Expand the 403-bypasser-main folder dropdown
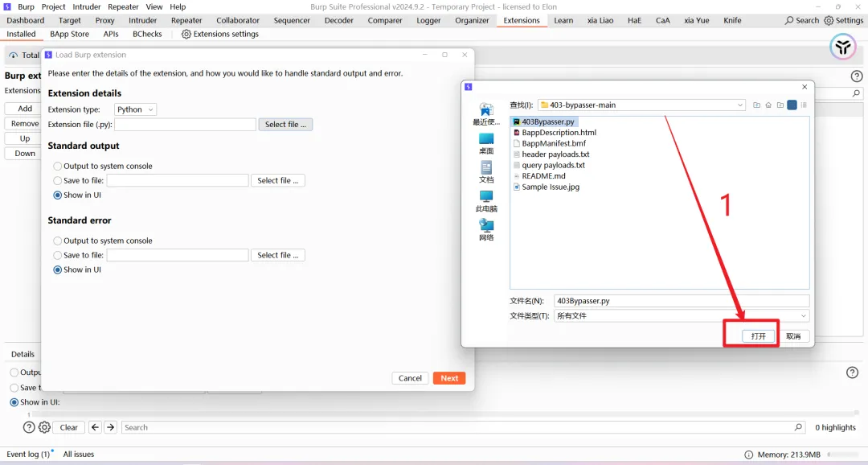The width and height of the screenshot is (868, 465). point(740,105)
